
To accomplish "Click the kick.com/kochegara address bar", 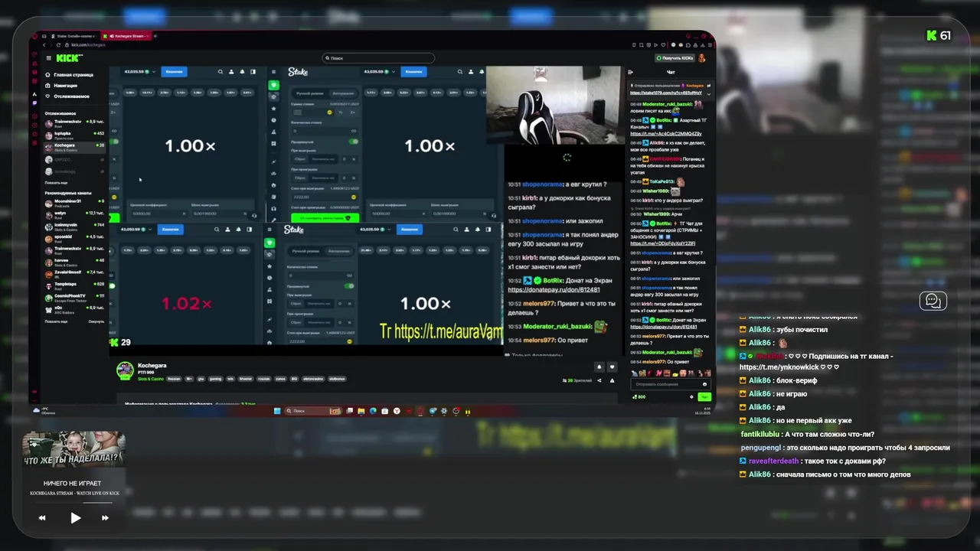I will 88,44.
